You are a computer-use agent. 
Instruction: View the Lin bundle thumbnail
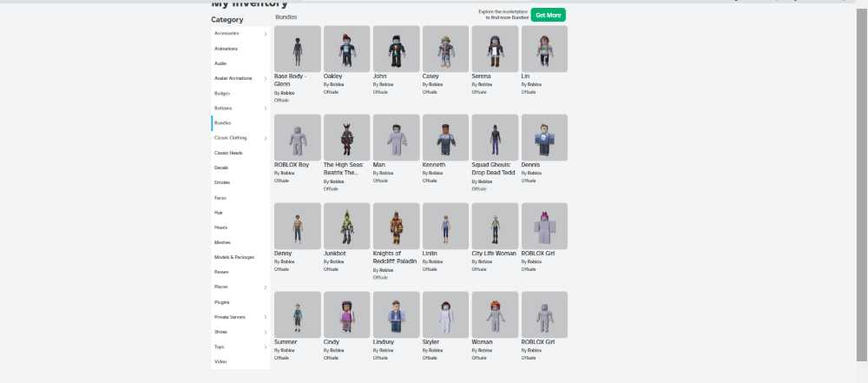click(544, 49)
